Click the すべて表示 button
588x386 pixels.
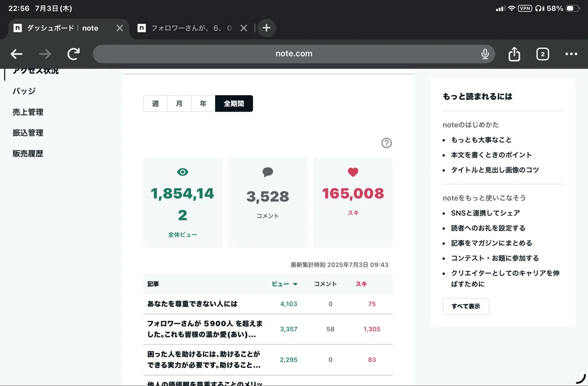coord(466,306)
